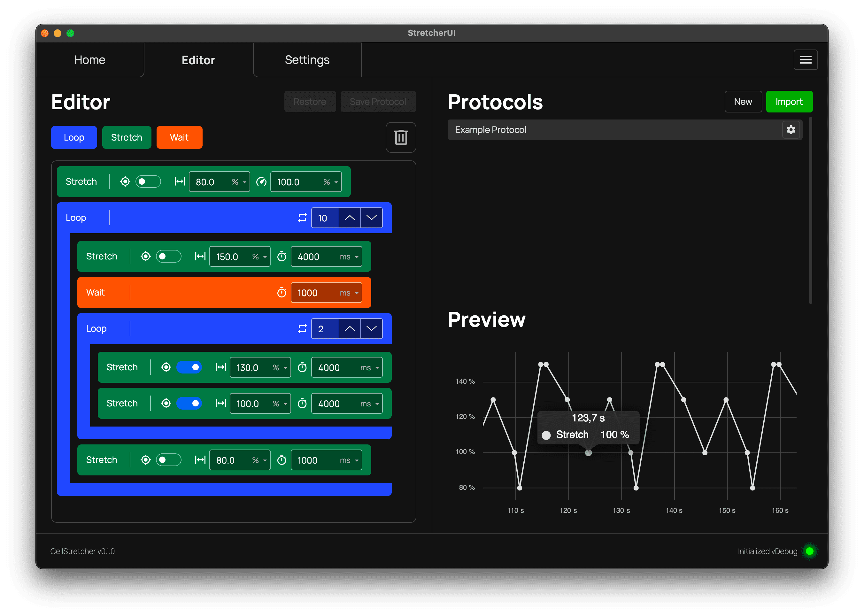
Task: Decrease the 10-count Loop with down arrow
Action: pyautogui.click(x=371, y=218)
